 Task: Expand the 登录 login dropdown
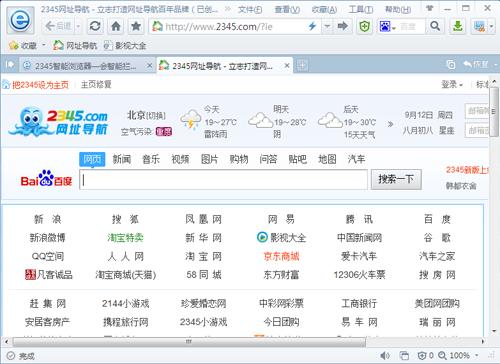[x=452, y=85]
